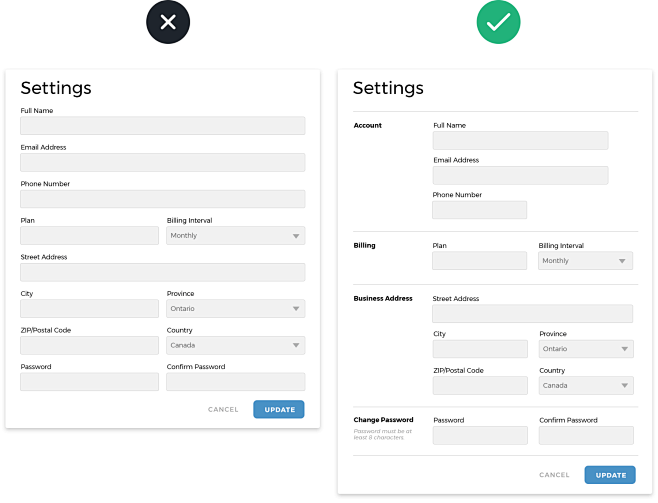Expand Province dropdown in the X-marked form

[x=235, y=309]
